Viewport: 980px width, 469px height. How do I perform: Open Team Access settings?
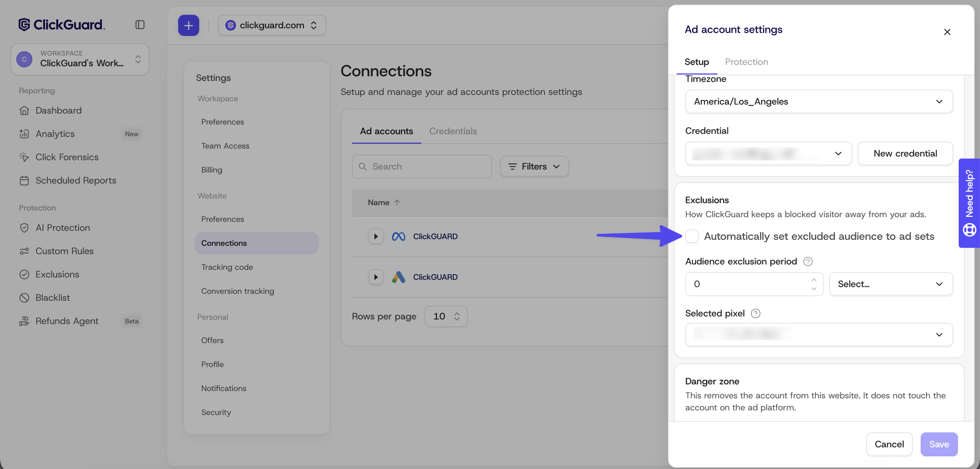[225, 146]
